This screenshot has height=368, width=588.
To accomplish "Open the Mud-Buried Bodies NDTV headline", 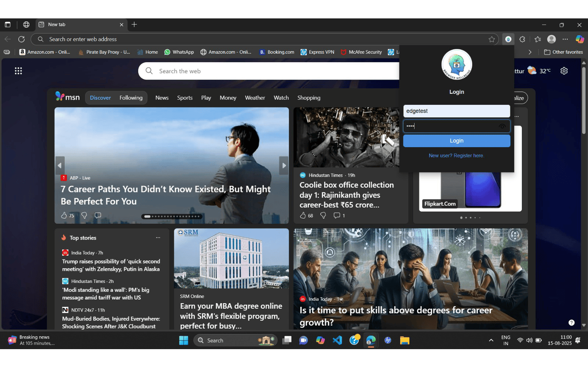I will pyautogui.click(x=111, y=322).
